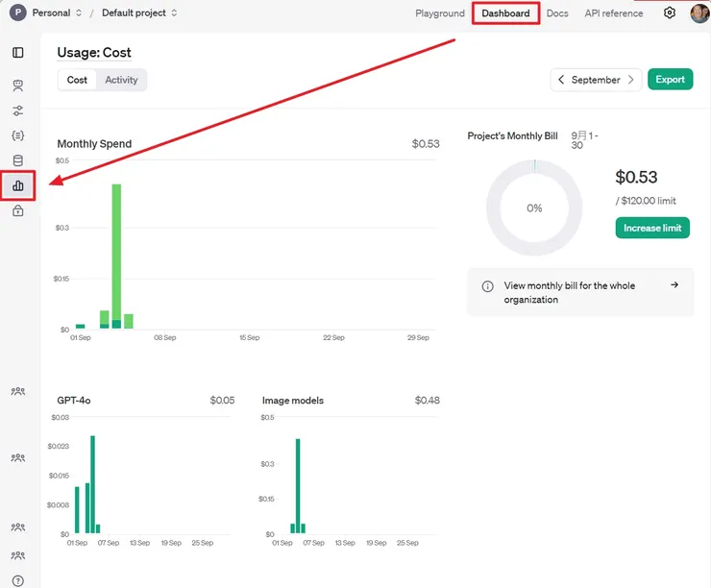Open the Storage database icon
Image resolution: width=711 pixels, height=588 pixels.
coord(18,160)
